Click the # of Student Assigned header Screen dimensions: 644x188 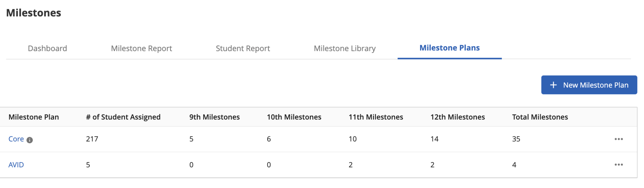point(123,117)
